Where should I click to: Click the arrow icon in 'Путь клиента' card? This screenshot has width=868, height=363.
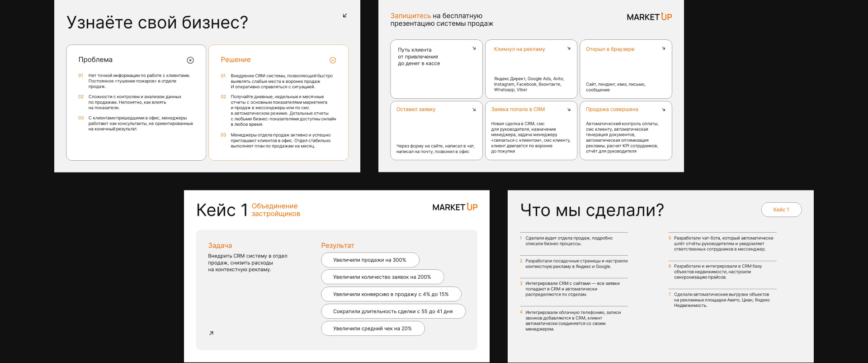[x=474, y=48]
